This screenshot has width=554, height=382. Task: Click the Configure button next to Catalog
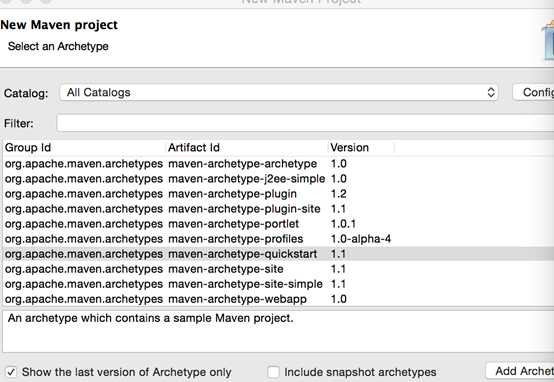pos(533,93)
